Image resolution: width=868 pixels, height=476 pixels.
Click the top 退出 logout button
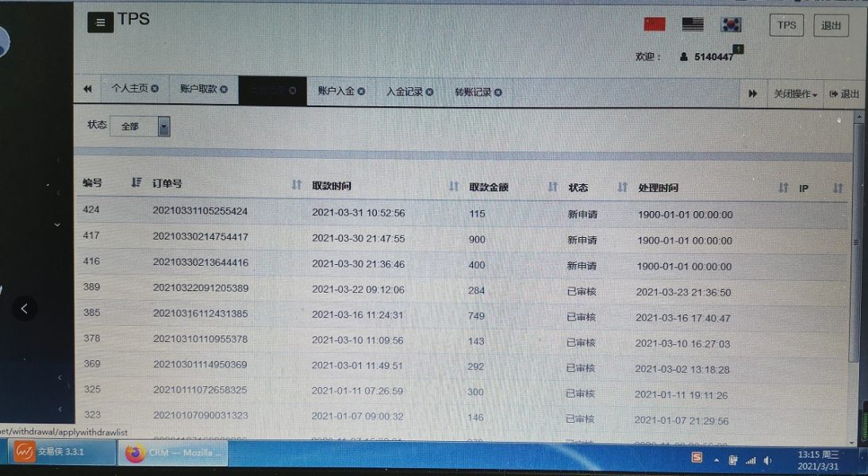pyautogui.click(x=831, y=25)
